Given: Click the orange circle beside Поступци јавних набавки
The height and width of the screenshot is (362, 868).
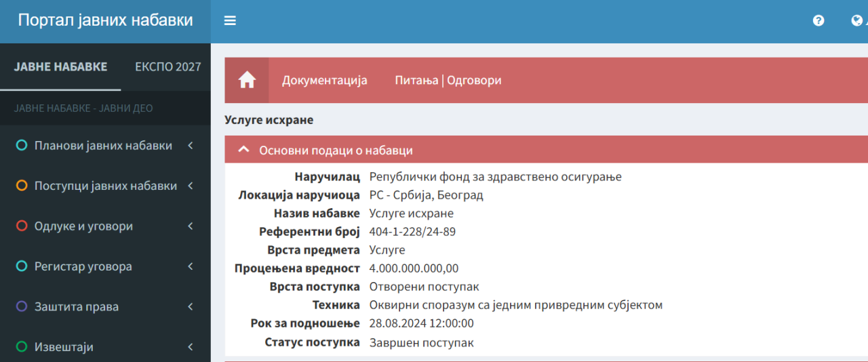Looking at the screenshot, I should (x=21, y=186).
